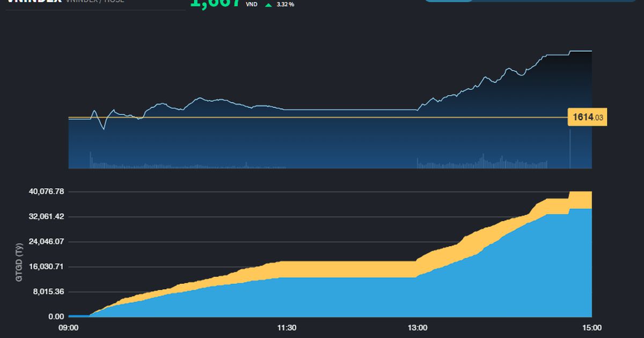
Task: Expand the VNINDEX / HOSE symbol selector
Action: [94, 3]
